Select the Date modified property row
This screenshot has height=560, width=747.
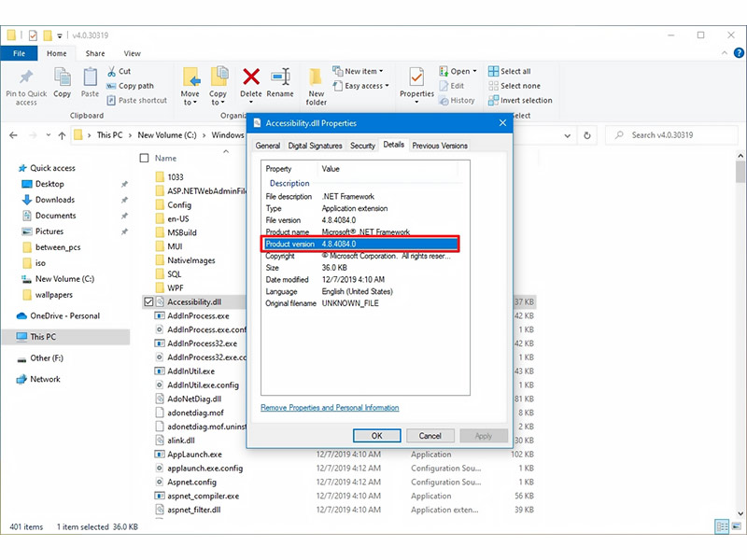tap(359, 279)
